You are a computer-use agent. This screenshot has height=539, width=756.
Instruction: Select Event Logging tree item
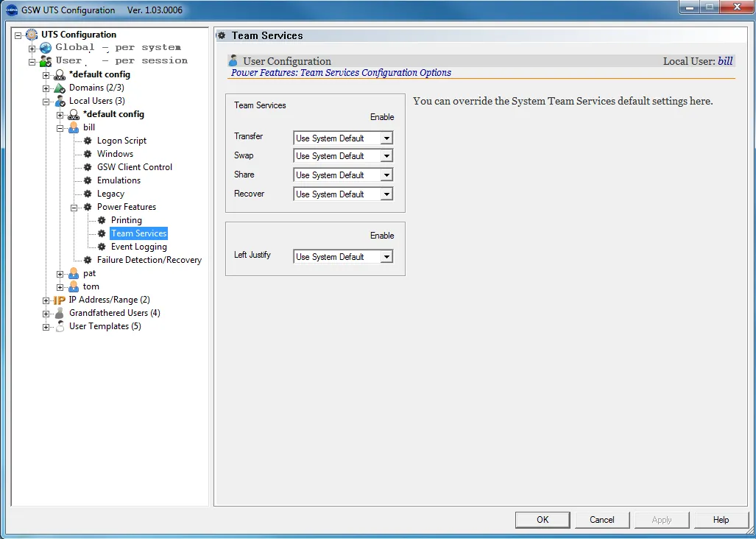point(139,247)
